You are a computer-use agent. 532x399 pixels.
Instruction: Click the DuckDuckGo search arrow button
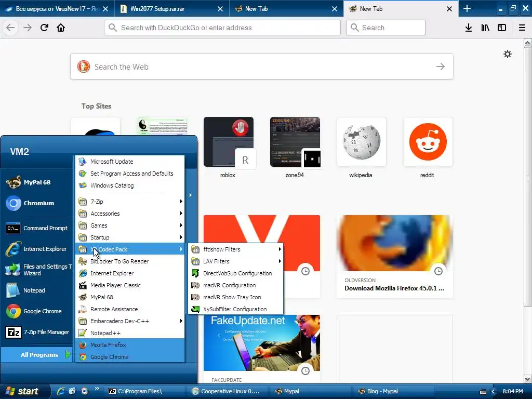coord(441,66)
